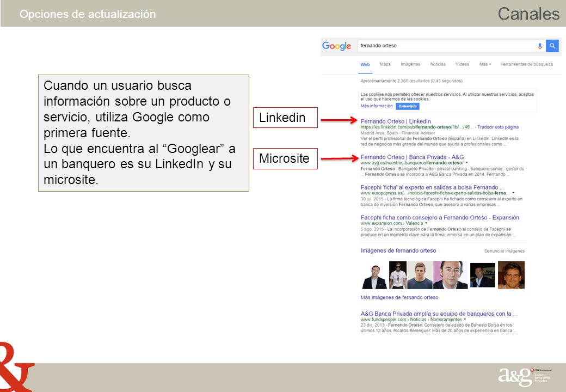Open fifth image thumbnail, dark photo of man
566x392 pixels.
tap(483, 275)
